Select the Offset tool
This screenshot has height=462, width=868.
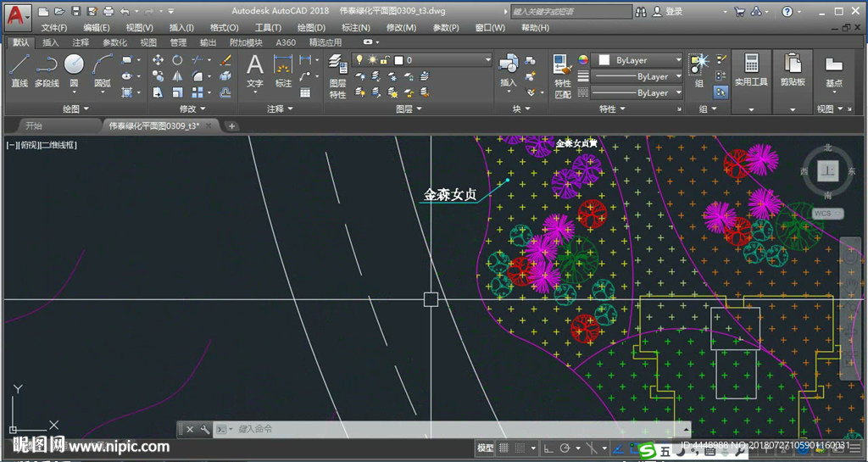tap(225, 92)
